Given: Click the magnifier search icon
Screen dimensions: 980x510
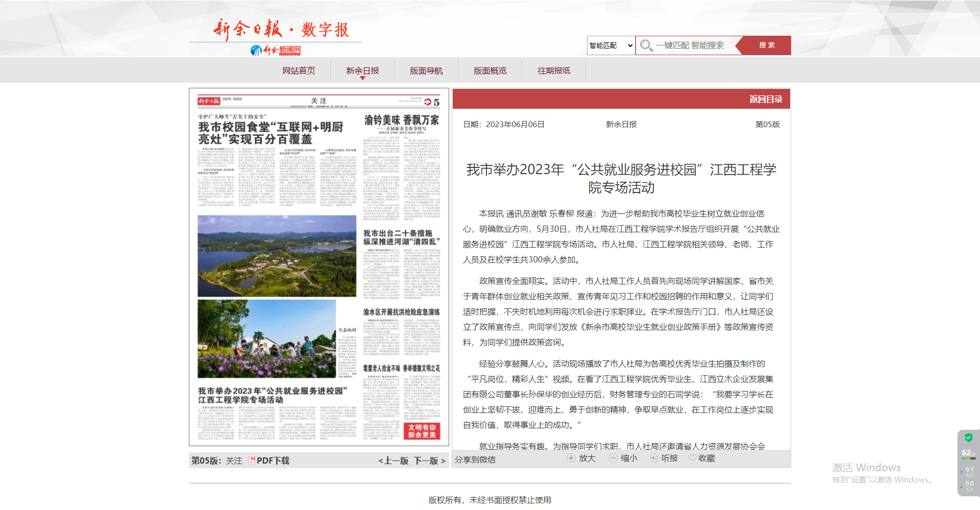Looking at the screenshot, I should [646, 45].
